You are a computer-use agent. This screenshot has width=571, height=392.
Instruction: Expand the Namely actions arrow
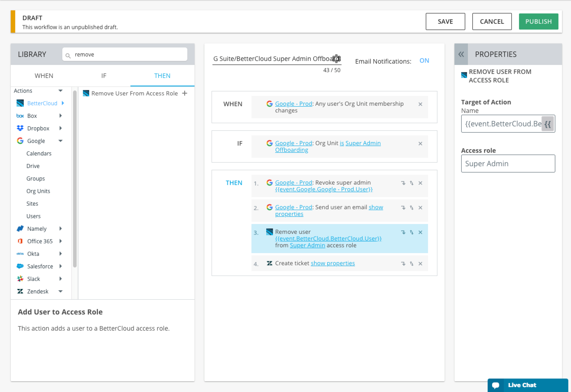pyautogui.click(x=61, y=228)
